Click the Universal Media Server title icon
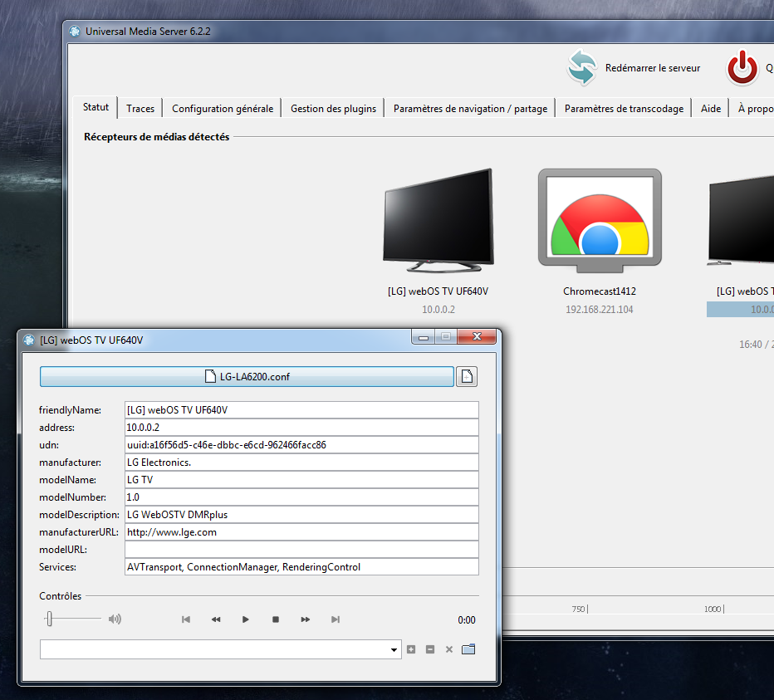Screen dimensions: 774x700 click(75, 31)
